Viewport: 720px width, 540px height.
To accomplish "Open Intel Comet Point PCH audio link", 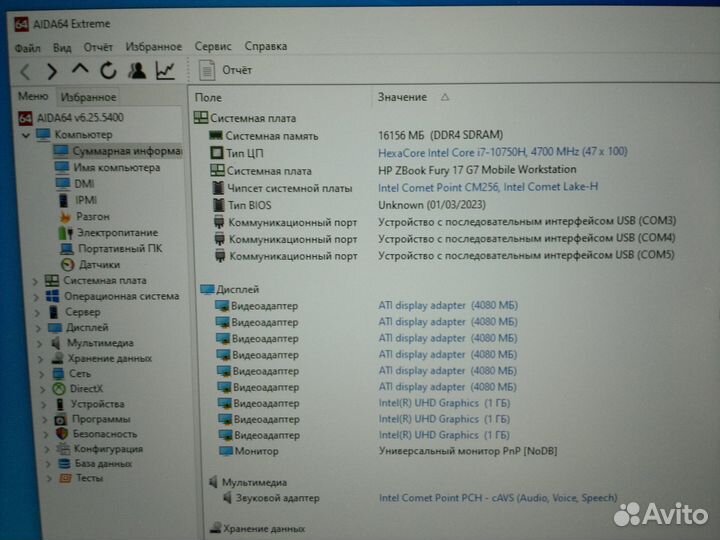I will tap(498, 498).
